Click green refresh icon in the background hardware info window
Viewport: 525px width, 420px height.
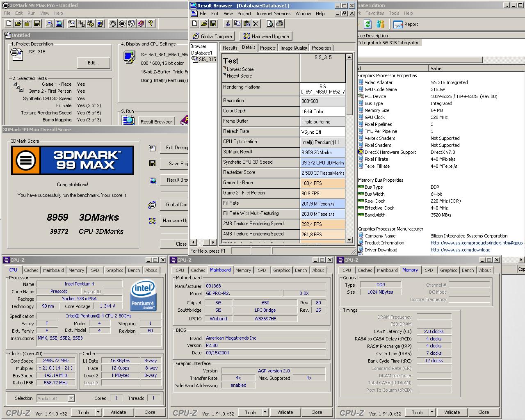[368, 24]
